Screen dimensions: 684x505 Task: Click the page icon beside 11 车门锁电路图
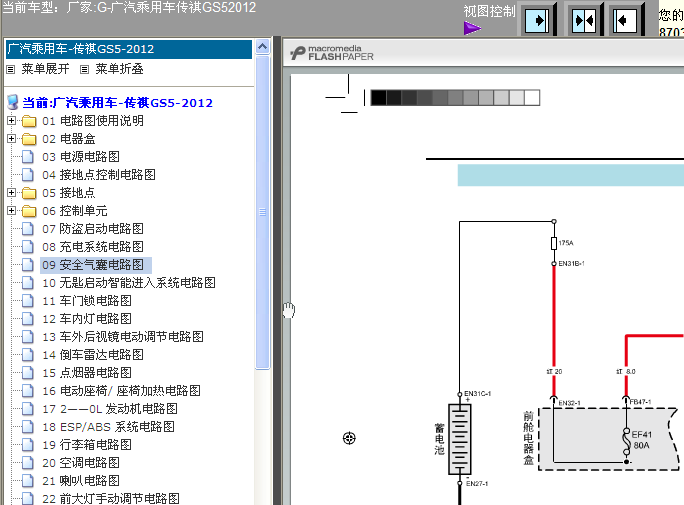(x=27, y=300)
